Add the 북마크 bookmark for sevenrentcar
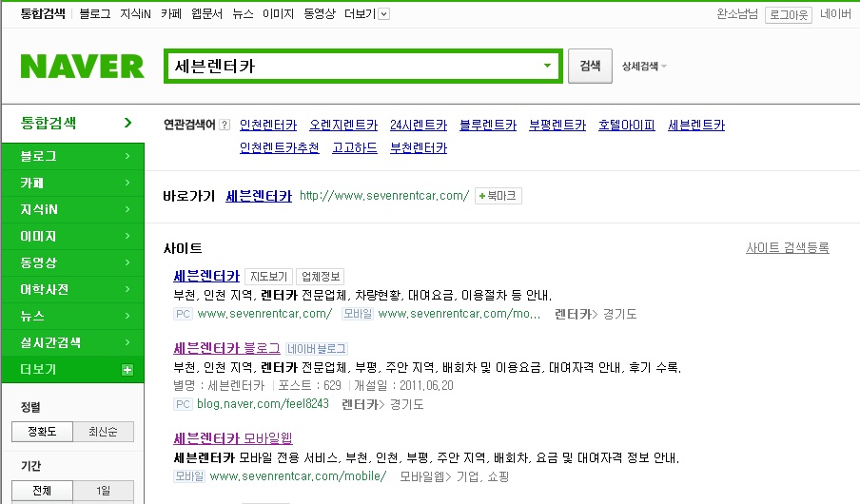This screenshot has width=860, height=504. pyautogui.click(x=498, y=196)
